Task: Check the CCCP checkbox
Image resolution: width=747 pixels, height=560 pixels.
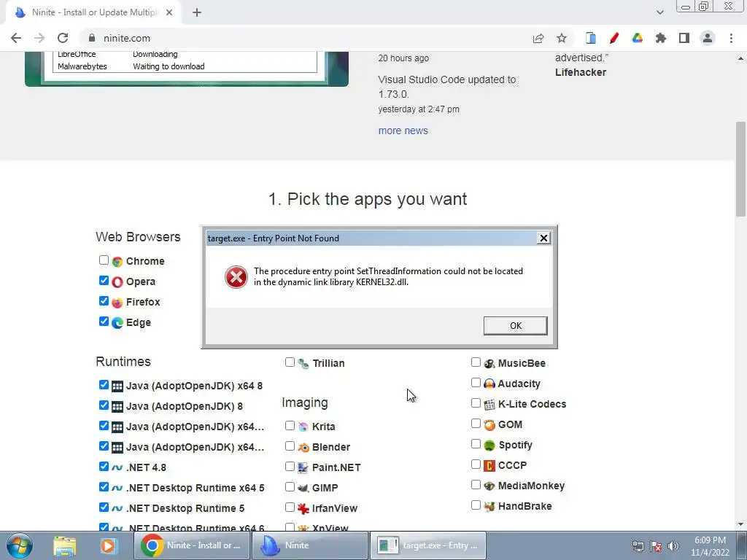Action: (476, 464)
